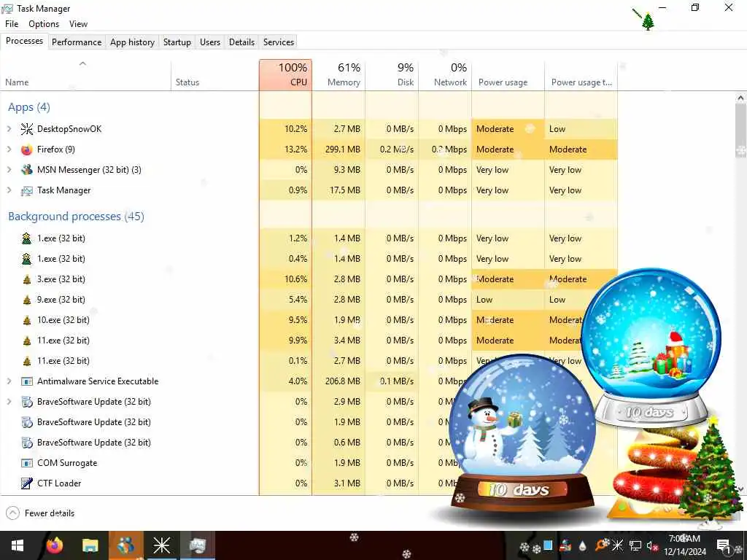The image size is (747, 560).
Task: Select the CTF Loader process name
Action: (x=59, y=484)
